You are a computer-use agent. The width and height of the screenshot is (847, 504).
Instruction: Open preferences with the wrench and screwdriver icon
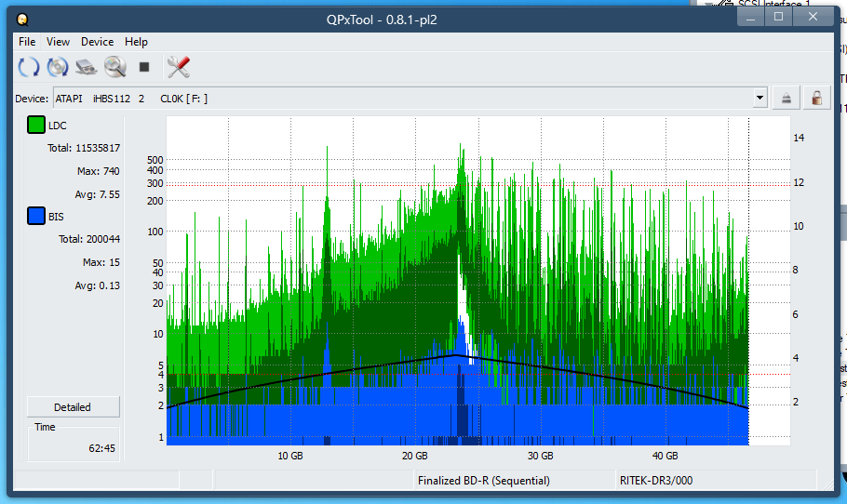point(178,67)
